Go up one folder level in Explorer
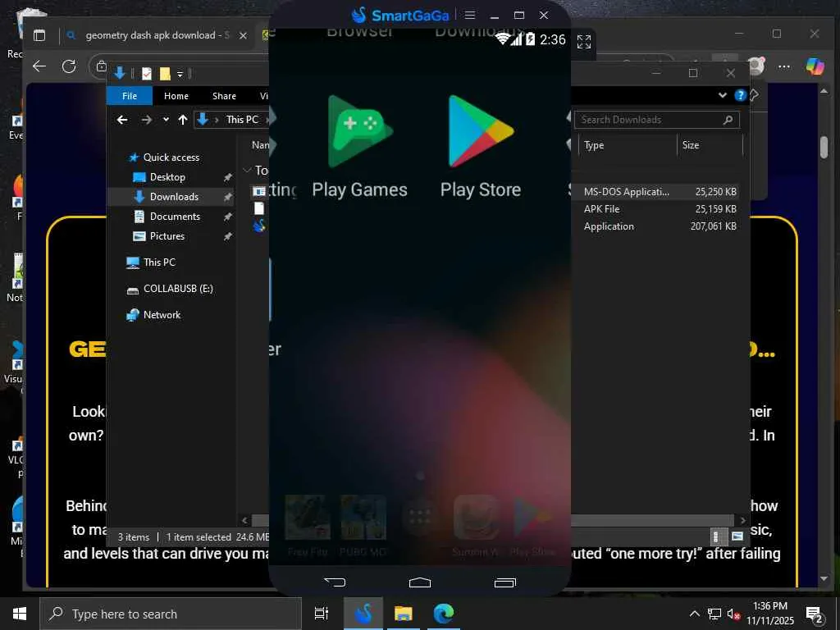Image resolution: width=840 pixels, height=630 pixels. [183, 120]
